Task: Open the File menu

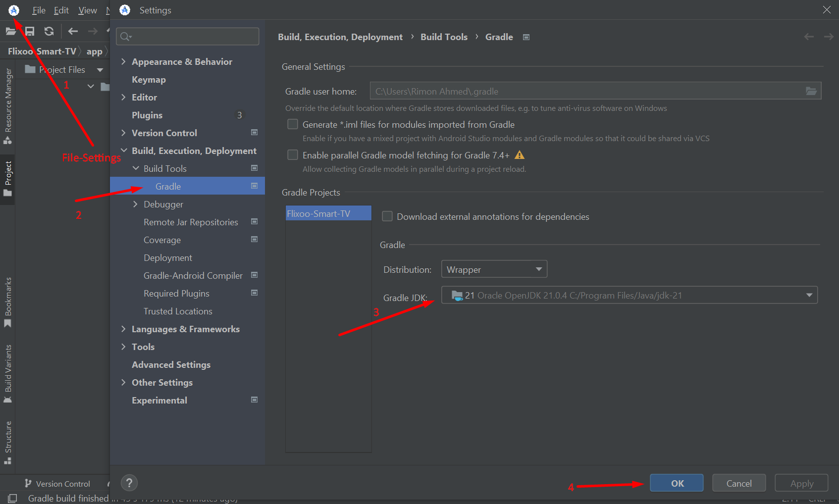Action: tap(39, 10)
